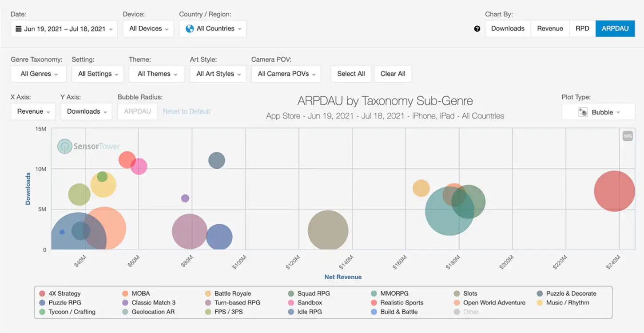Open the All Countries dropdown
644x333 pixels.
pyautogui.click(x=213, y=28)
